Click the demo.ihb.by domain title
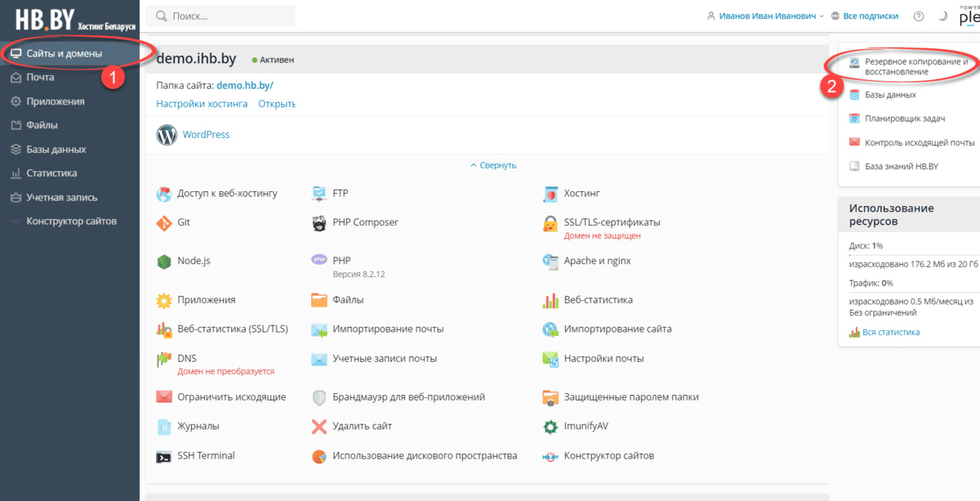This screenshot has height=501, width=980. (x=196, y=59)
